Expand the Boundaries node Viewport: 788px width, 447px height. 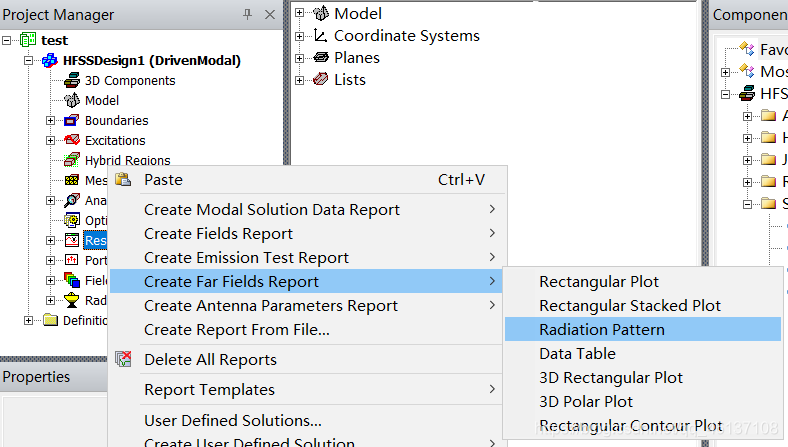(x=50, y=121)
